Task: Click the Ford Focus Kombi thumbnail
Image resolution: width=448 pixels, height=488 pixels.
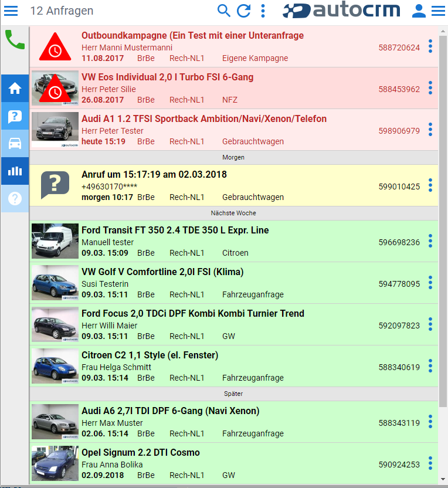Action: (55, 324)
